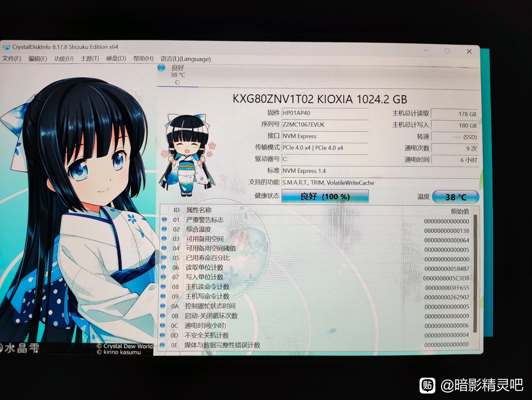Click the CrystalDiskInfo title bar app icon

tap(6, 47)
